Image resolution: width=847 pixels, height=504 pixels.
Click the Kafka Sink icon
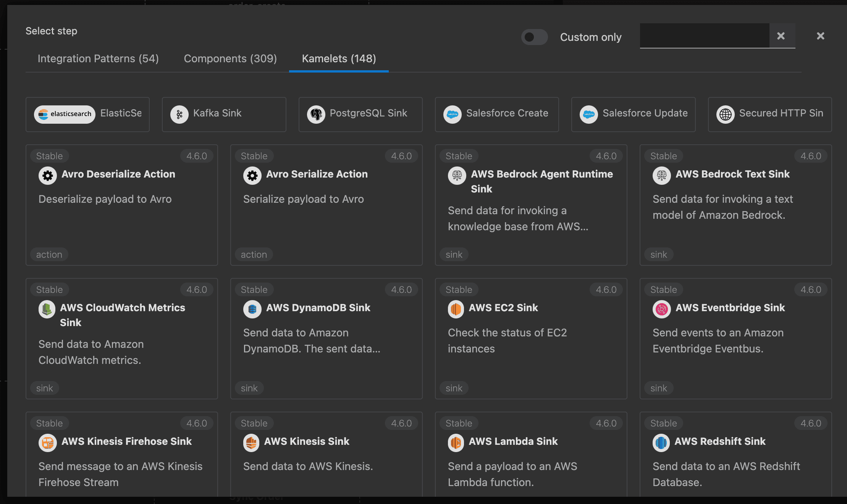click(x=179, y=114)
